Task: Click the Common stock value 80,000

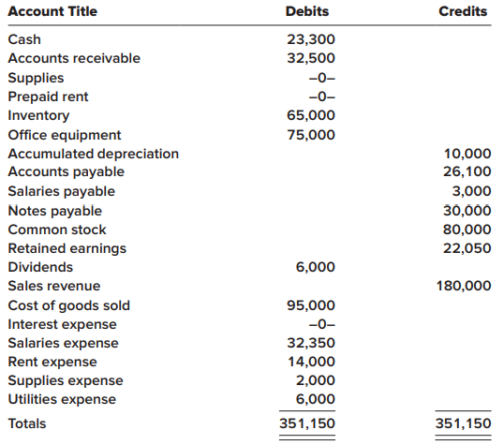Action: (467, 230)
